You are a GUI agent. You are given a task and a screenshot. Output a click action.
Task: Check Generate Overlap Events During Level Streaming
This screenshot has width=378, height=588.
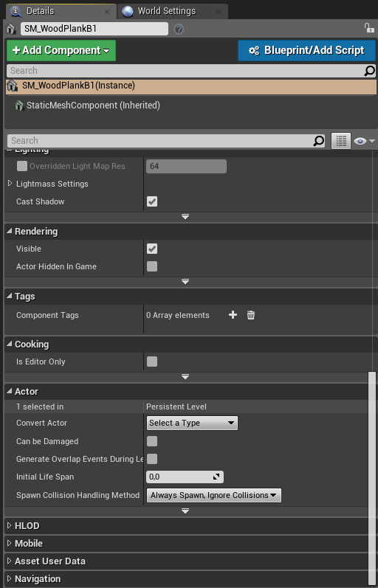tap(152, 459)
